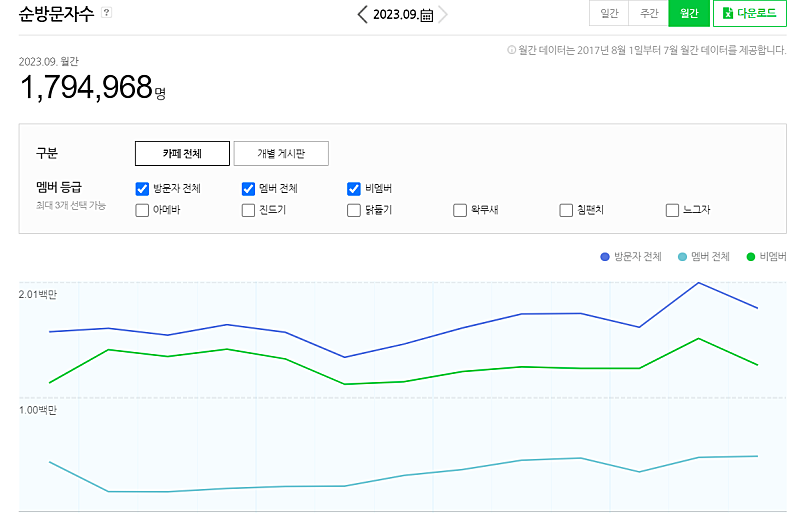Open the calendar date picker icon
800x521 pixels.
click(427, 15)
